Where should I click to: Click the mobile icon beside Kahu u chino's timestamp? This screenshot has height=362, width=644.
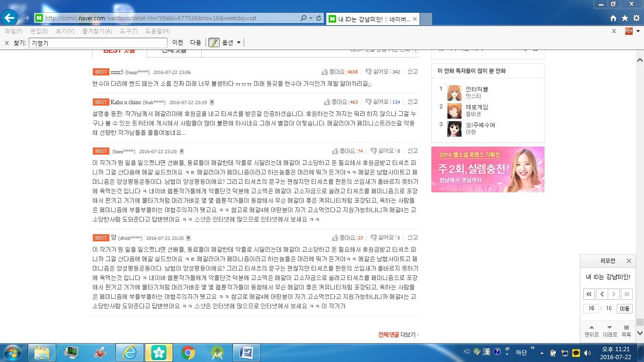click(x=212, y=102)
